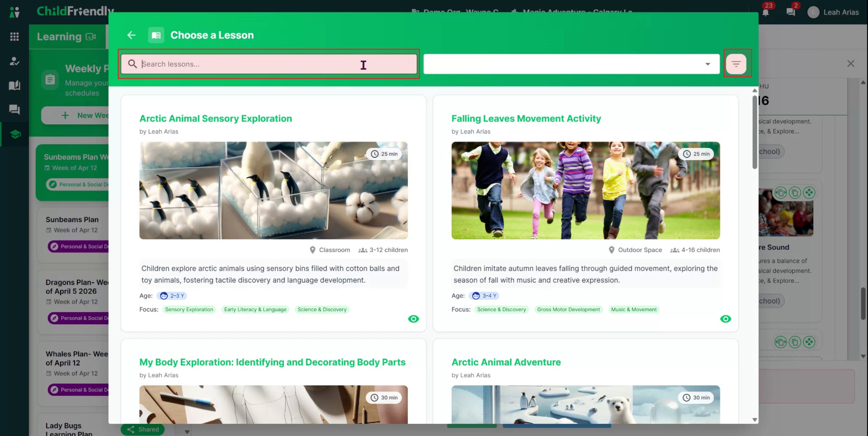Click the ChildFriendly logo icon
Screen dimensions: 868x436
[x=14, y=12]
